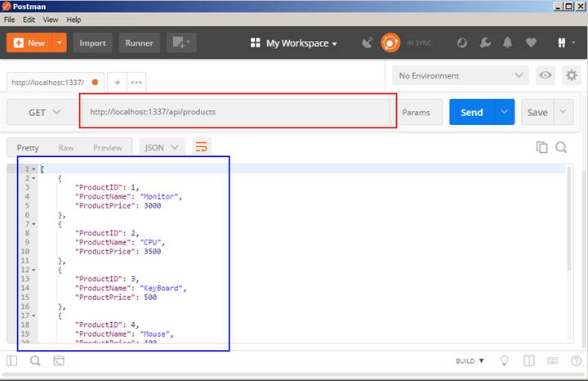The image size is (588, 381).
Task: Open the Postman console icon
Action: pos(59,361)
